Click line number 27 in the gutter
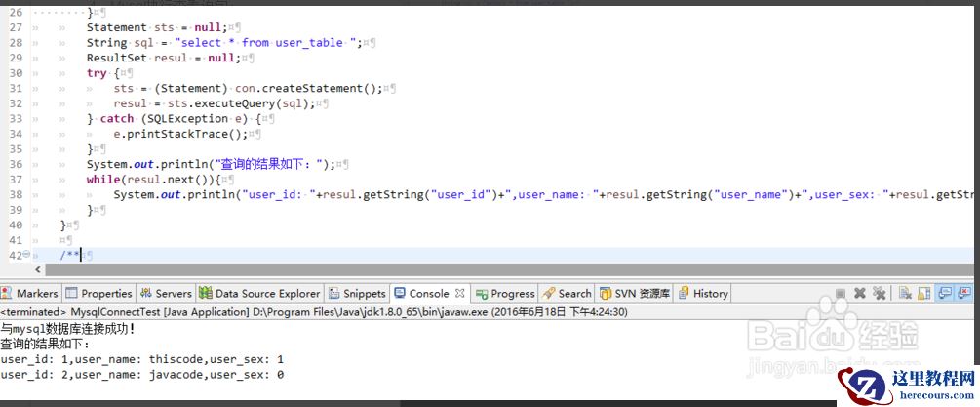 (16, 27)
